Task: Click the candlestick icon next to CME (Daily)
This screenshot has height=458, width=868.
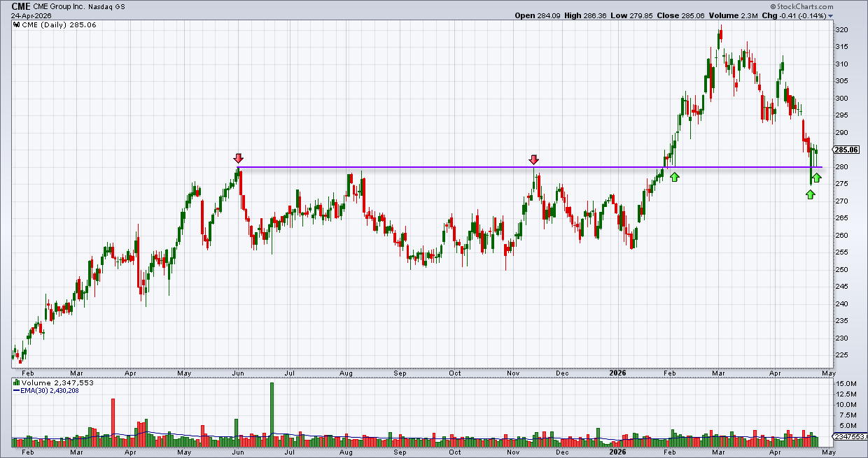Action: pyautogui.click(x=15, y=24)
